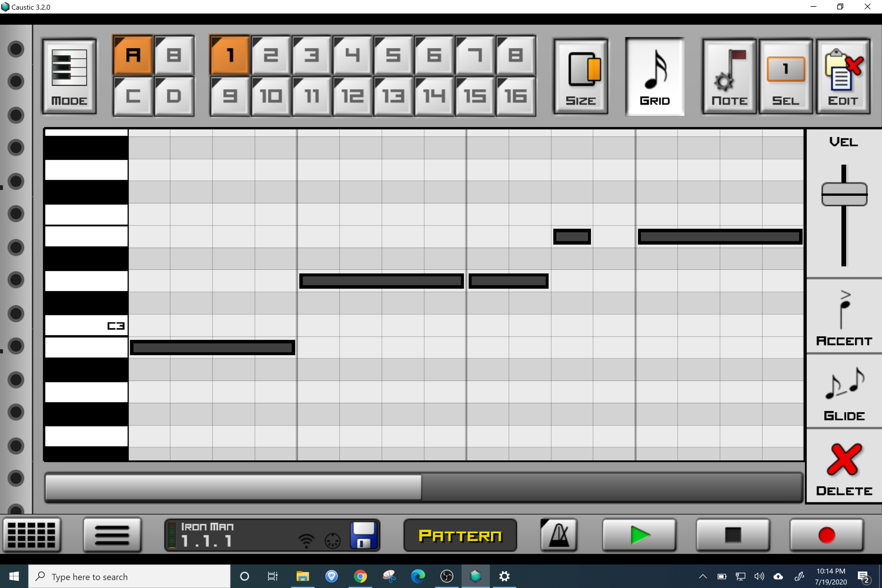Select pattern bank B

(174, 55)
